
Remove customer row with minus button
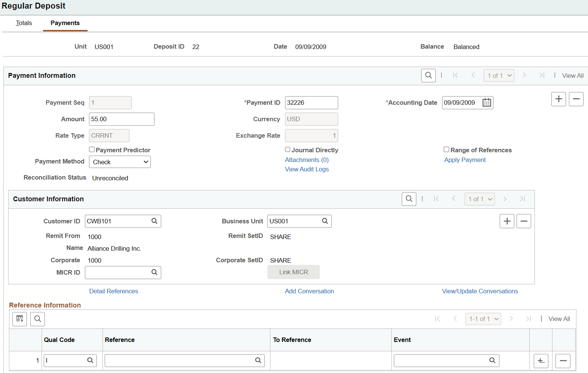point(524,221)
